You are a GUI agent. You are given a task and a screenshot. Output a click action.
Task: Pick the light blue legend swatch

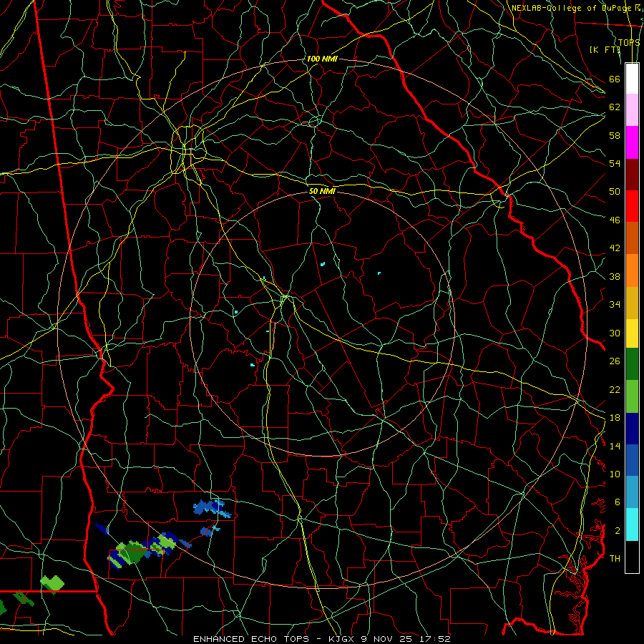(632, 492)
